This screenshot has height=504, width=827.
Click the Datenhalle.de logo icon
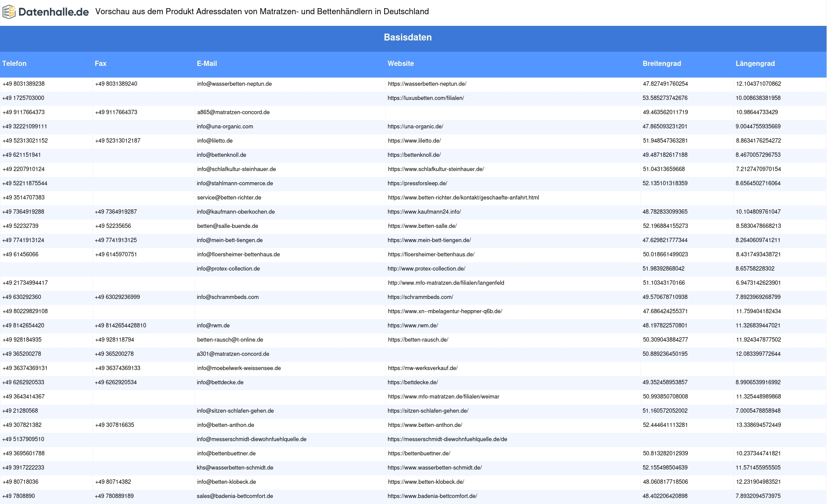9,12
